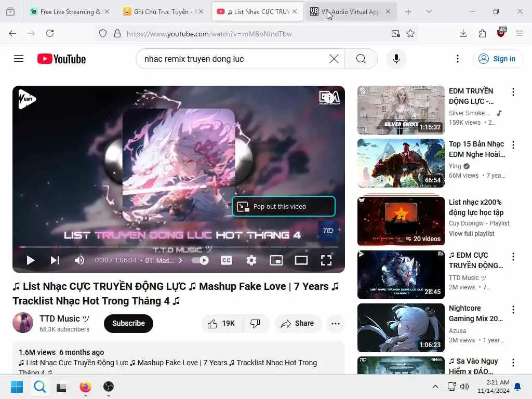Open options for EDM TRUYỀN ĐỘNG LỰC Silver Smoke
The width and height of the screenshot is (532, 399).
513,92
